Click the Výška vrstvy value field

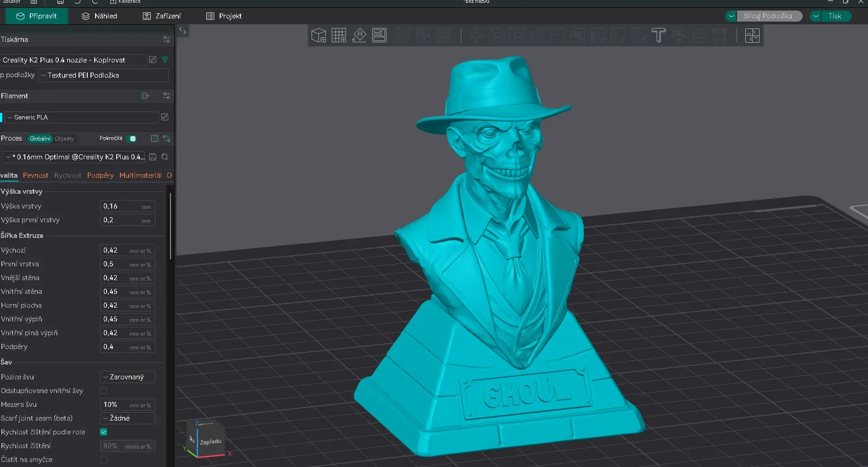[128, 206]
